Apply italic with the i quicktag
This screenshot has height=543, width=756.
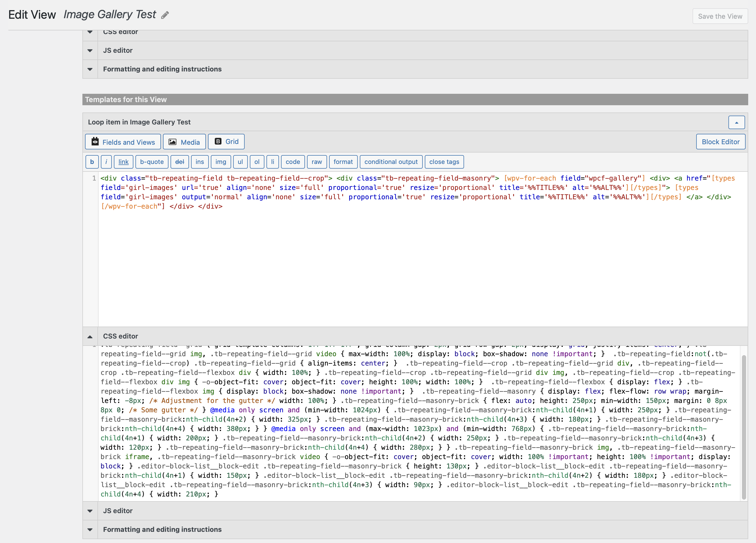[106, 162]
